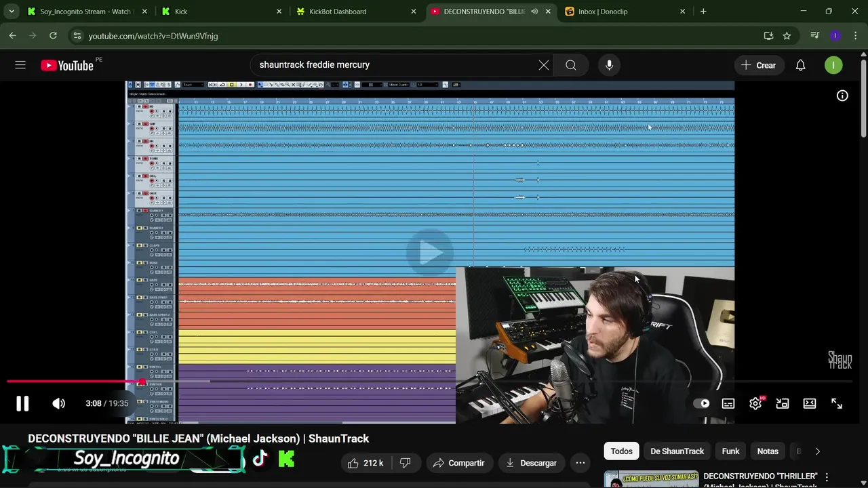Click the Compartir button
The image size is (868, 488).
459,463
